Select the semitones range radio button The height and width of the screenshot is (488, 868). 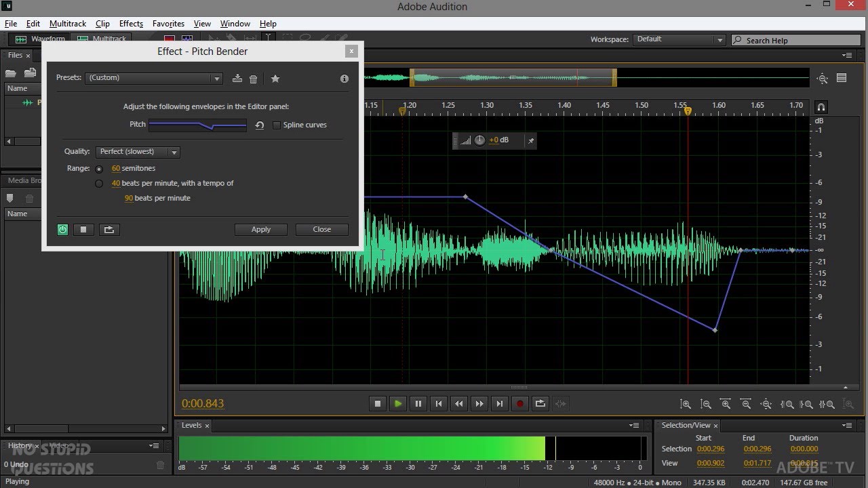tap(99, 169)
